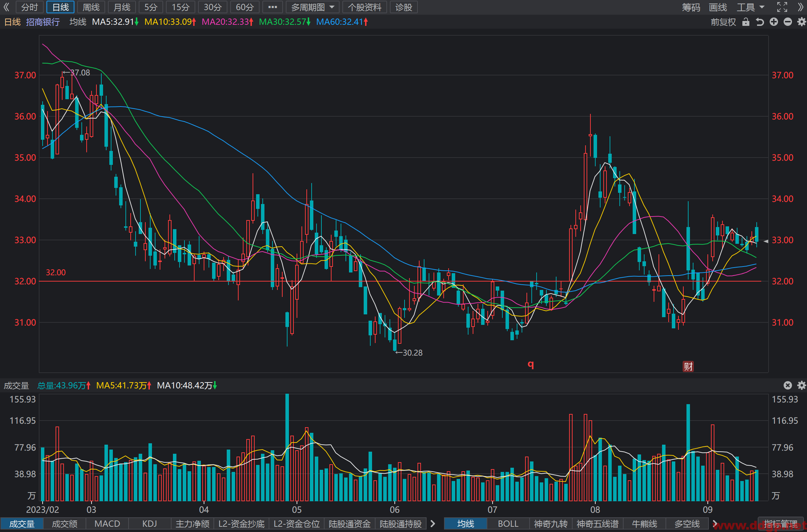Open the 前复权 adjustment selector
This screenshot has width=807, height=532.
(723, 22)
